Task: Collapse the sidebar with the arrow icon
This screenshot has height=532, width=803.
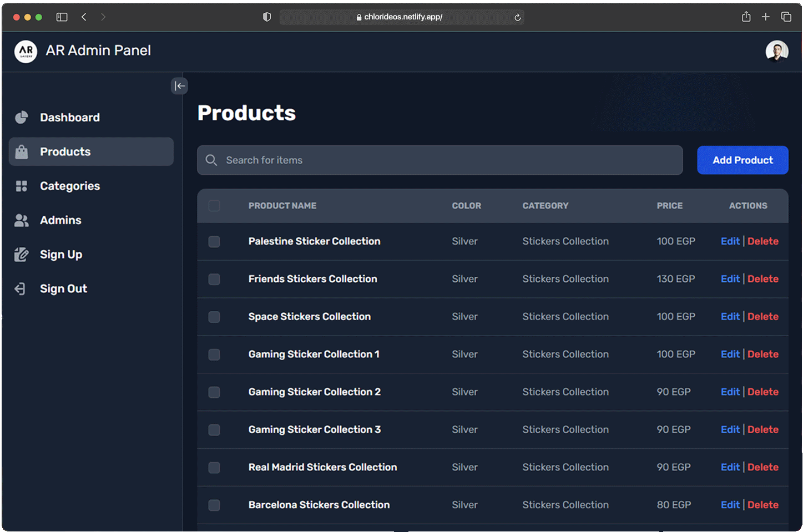Action: pyautogui.click(x=179, y=86)
